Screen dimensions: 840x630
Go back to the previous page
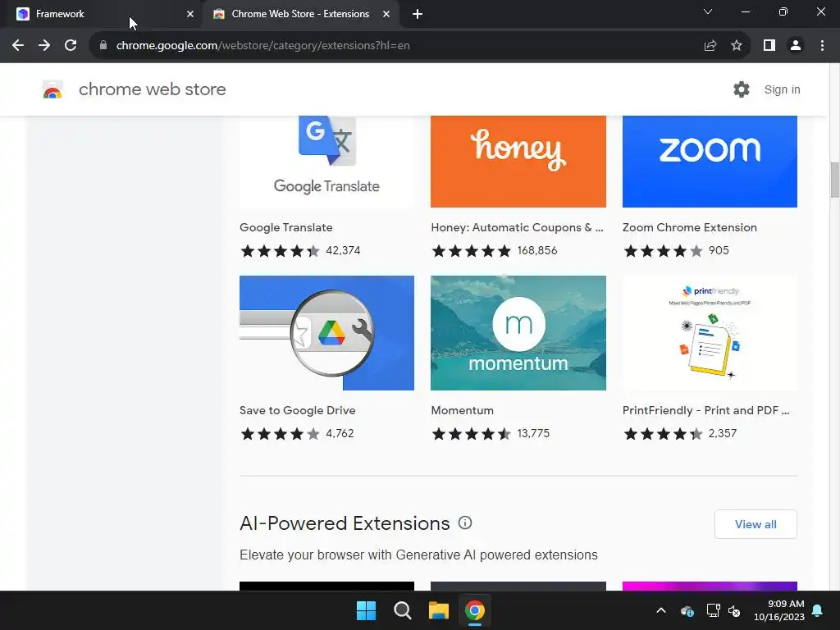point(18,46)
